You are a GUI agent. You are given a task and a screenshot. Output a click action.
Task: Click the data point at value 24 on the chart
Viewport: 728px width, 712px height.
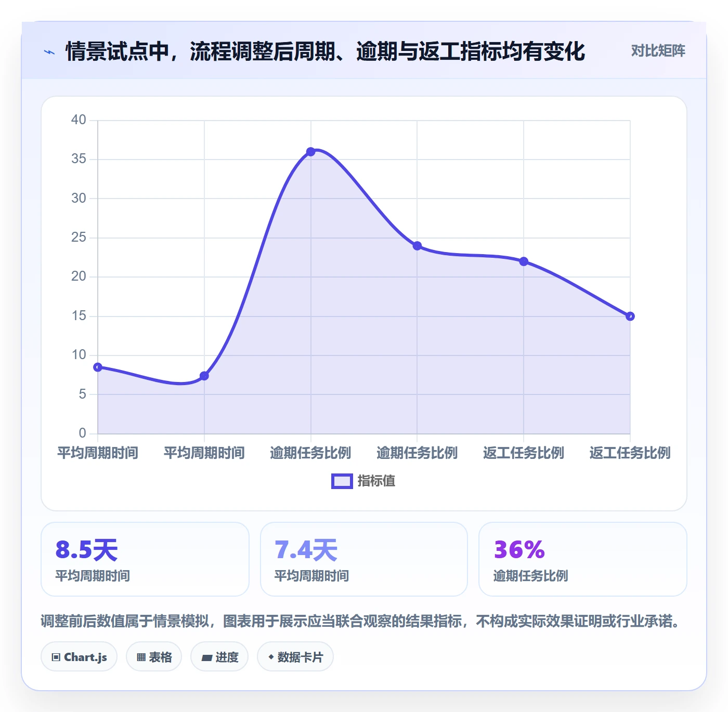[417, 246]
